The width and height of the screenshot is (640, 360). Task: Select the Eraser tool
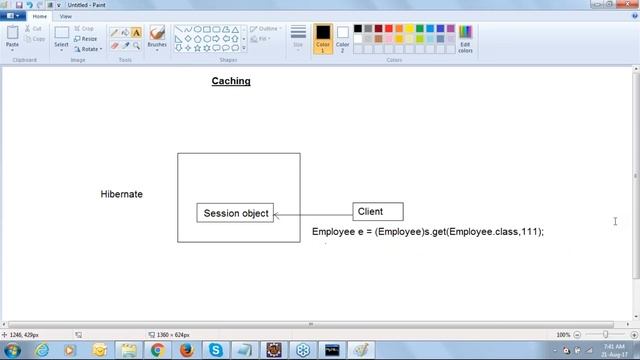(114, 45)
